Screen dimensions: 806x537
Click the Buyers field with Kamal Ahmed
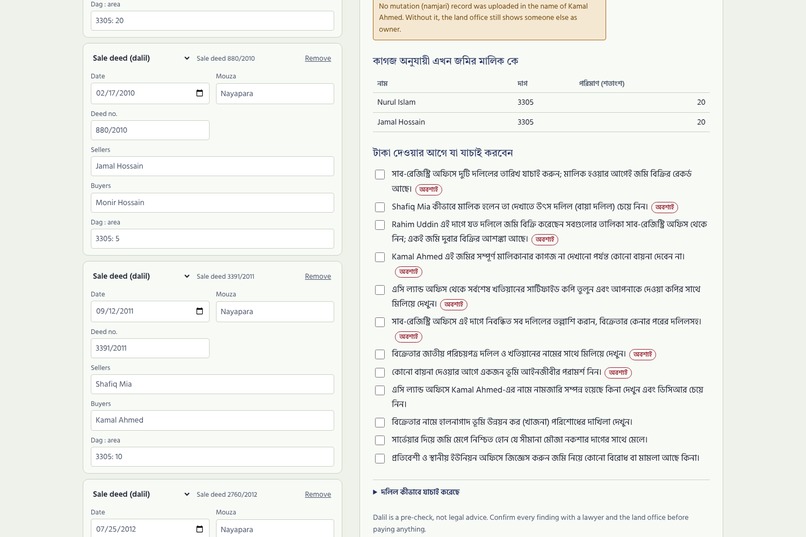pos(212,420)
